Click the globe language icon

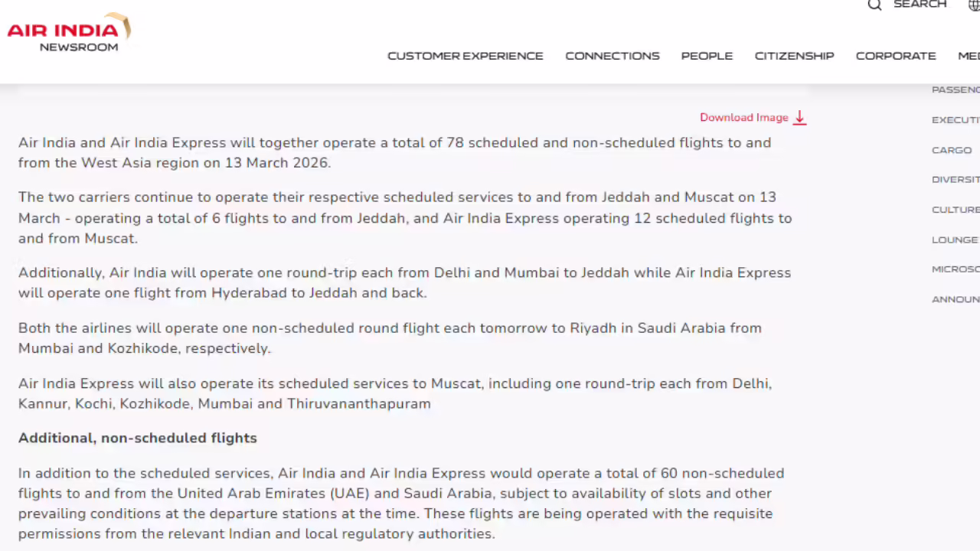(x=974, y=5)
